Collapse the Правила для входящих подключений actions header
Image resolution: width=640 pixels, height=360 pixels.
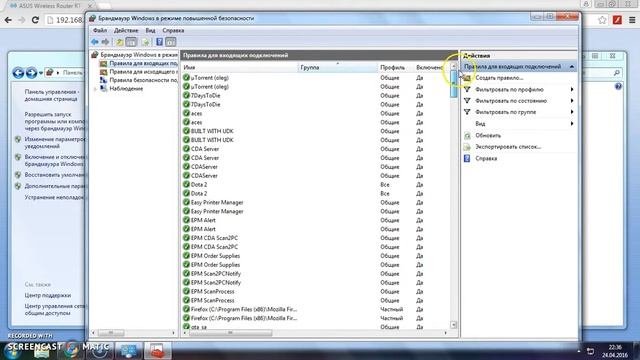[572, 67]
